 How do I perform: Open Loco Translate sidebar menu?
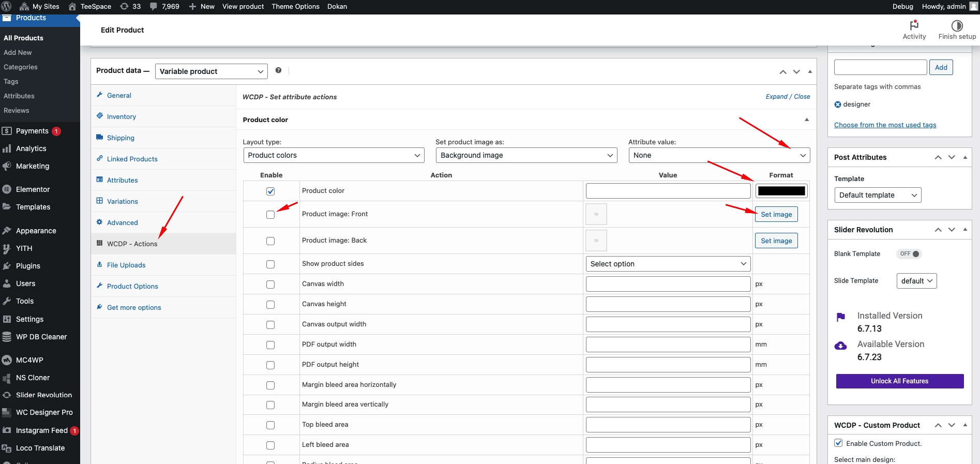pos(40,448)
